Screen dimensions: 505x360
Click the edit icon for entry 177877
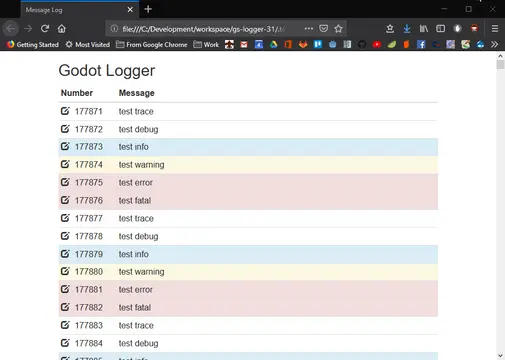click(x=65, y=218)
